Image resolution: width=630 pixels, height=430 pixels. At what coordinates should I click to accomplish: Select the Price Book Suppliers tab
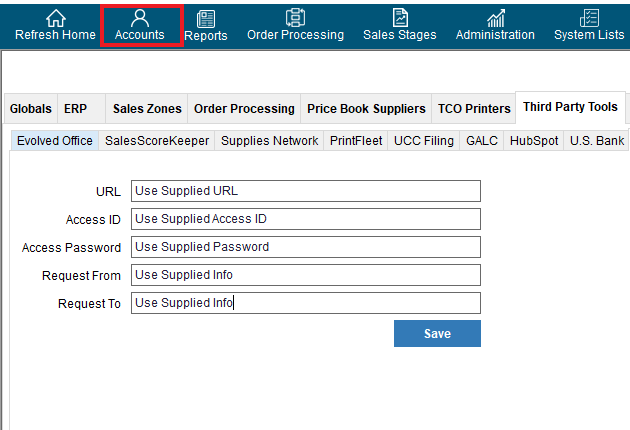(366, 109)
